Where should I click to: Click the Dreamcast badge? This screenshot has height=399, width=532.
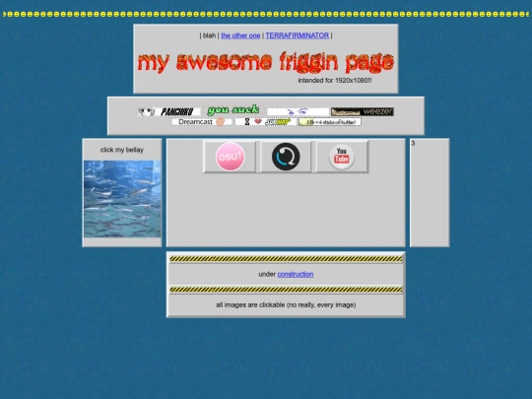[202, 122]
